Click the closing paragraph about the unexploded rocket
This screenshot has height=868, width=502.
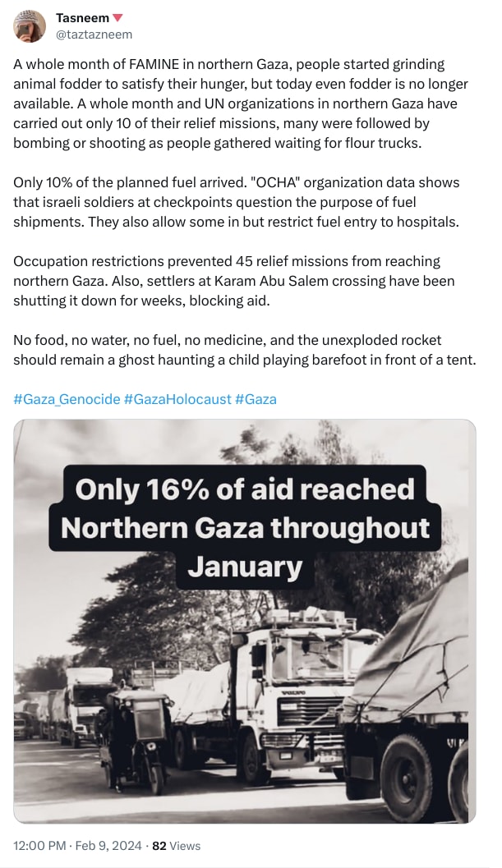[x=242, y=349]
